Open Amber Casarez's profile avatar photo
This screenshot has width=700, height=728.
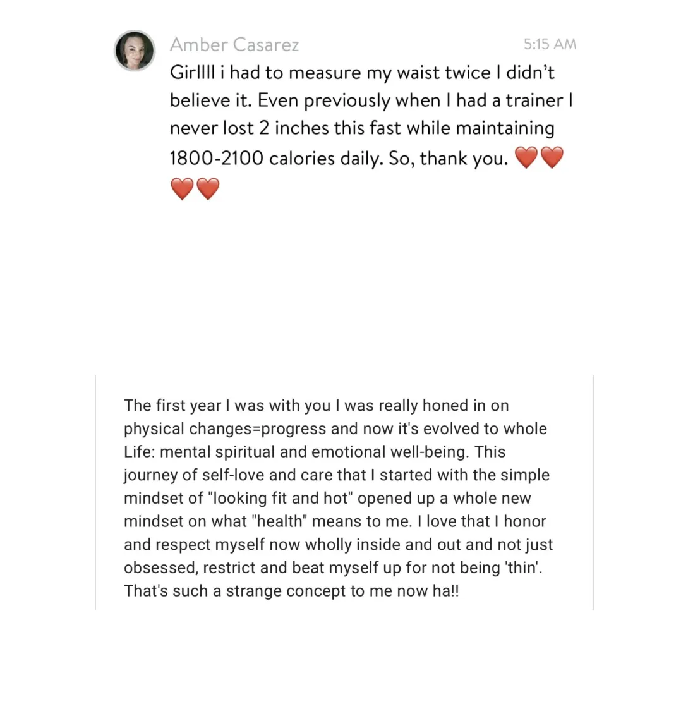point(135,51)
